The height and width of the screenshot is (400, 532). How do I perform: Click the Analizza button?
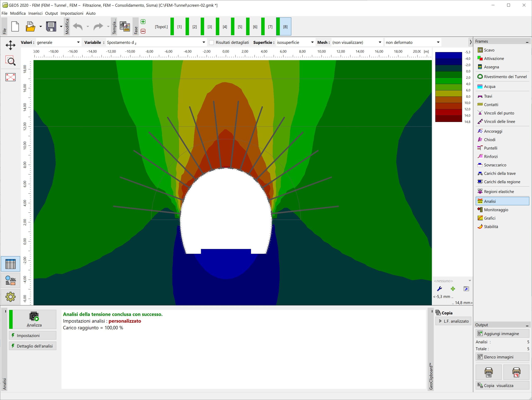coord(34,319)
